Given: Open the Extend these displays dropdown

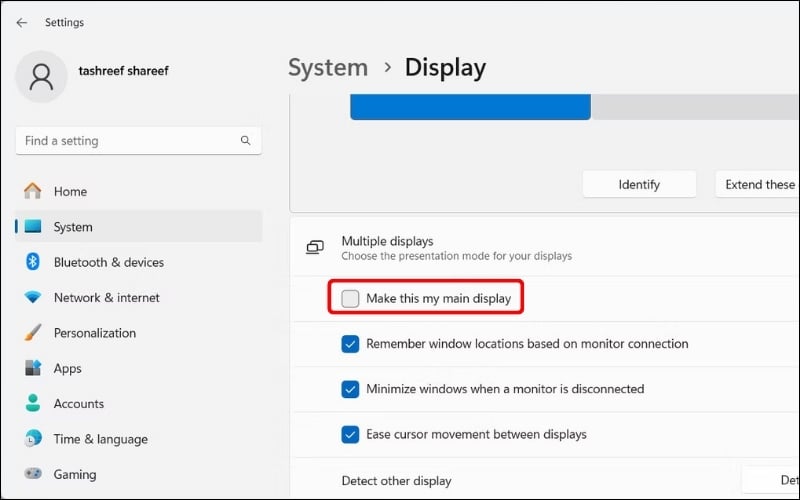Looking at the screenshot, I should coord(758,184).
